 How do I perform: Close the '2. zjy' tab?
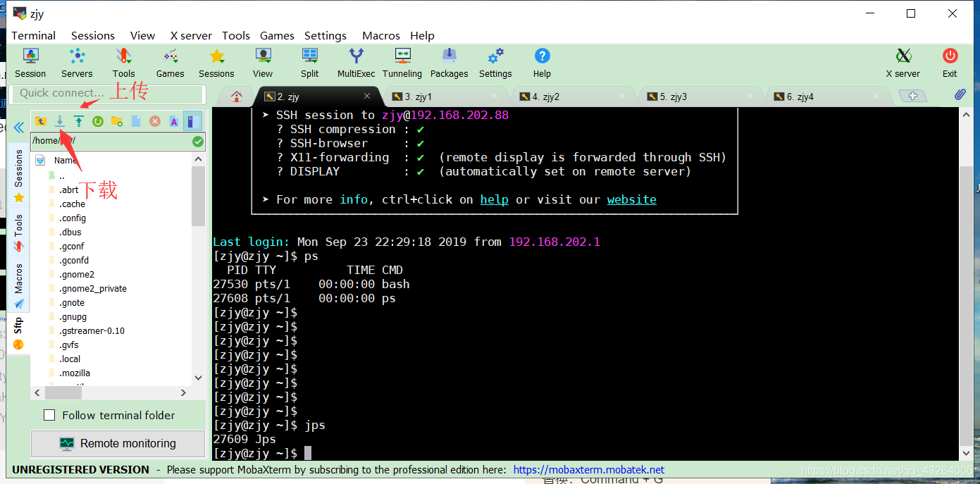point(367,96)
